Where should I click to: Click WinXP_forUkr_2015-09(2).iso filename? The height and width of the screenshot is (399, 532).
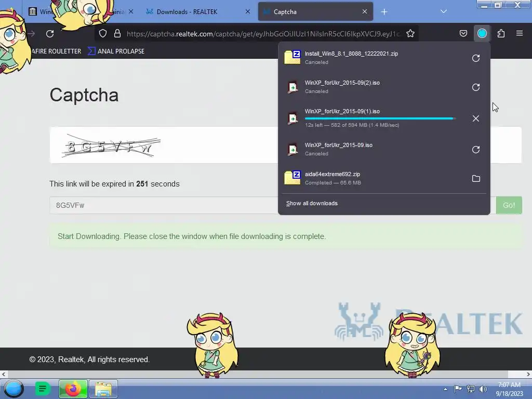click(x=342, y=83)
